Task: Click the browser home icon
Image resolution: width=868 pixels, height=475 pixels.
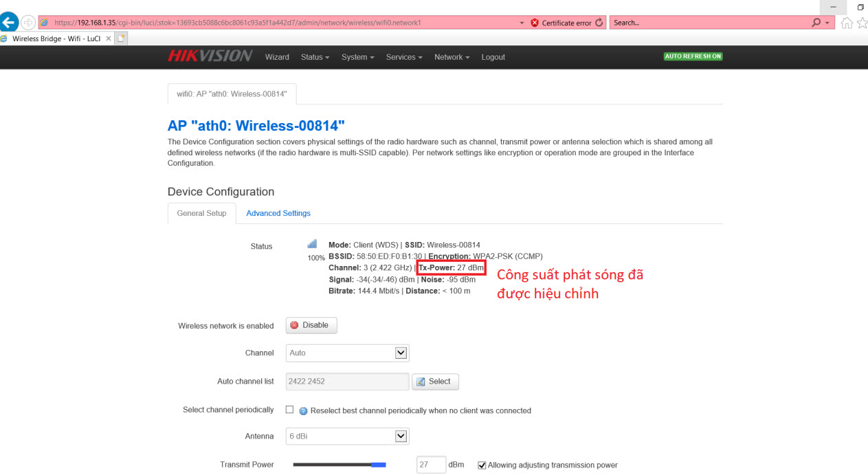Action: tap(847, 23)
